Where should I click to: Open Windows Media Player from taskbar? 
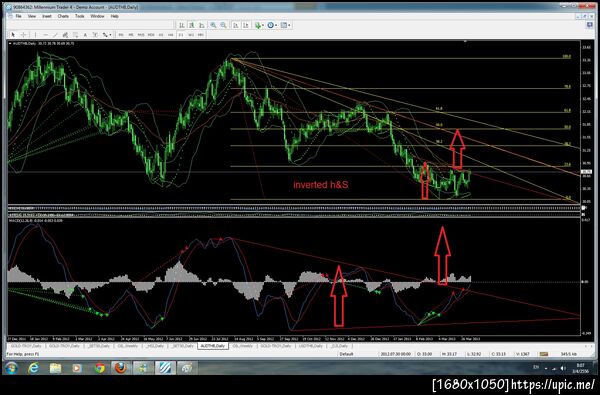click(77, 368)
